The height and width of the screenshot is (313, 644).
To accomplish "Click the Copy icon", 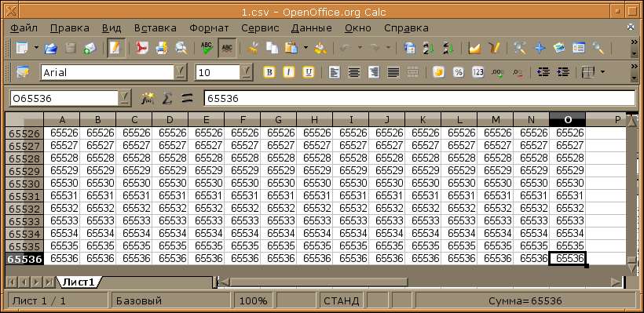I will (x=272, y=49).
